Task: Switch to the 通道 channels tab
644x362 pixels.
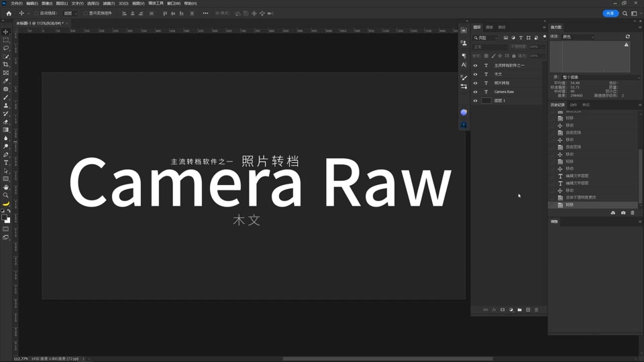Action: point(489,27)
